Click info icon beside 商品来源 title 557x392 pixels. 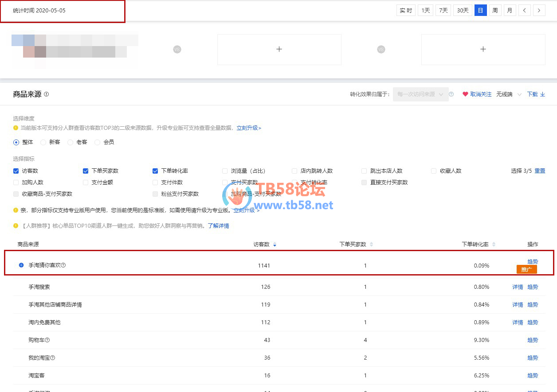pos(47,94)
